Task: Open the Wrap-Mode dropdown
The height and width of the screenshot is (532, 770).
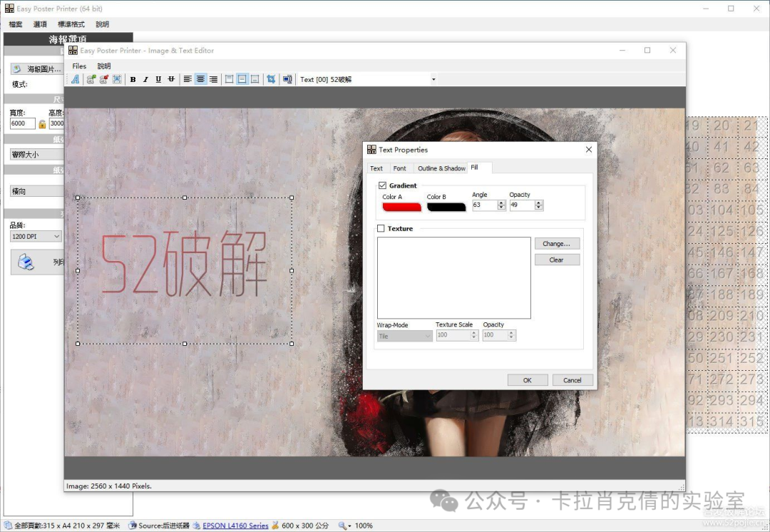Action: 428,334
